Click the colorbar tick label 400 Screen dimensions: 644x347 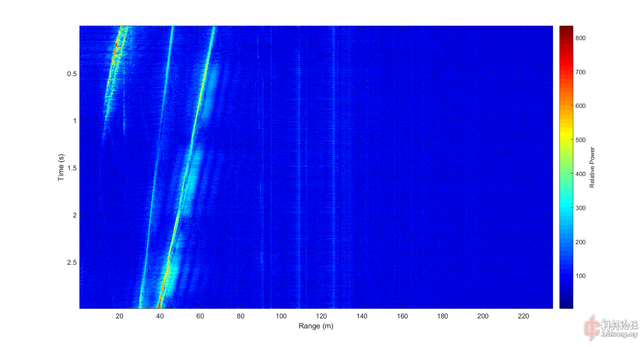coord(580,174)
